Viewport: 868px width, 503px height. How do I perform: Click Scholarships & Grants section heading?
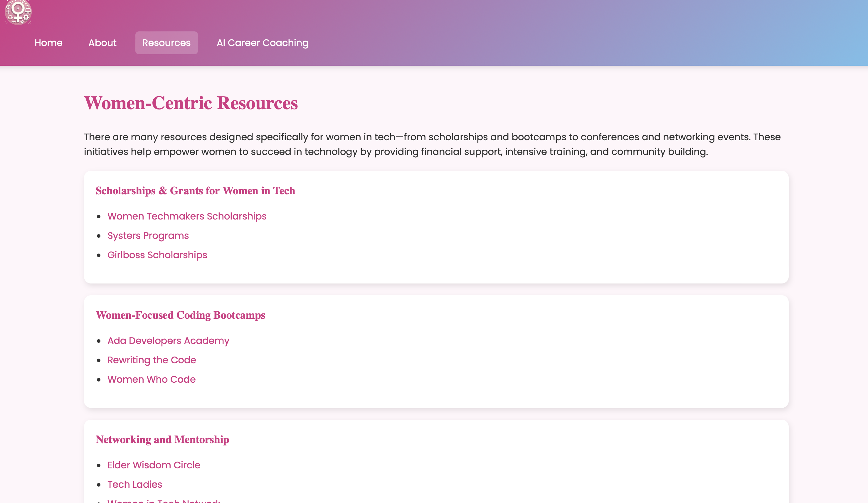click(x=195, y=190)
